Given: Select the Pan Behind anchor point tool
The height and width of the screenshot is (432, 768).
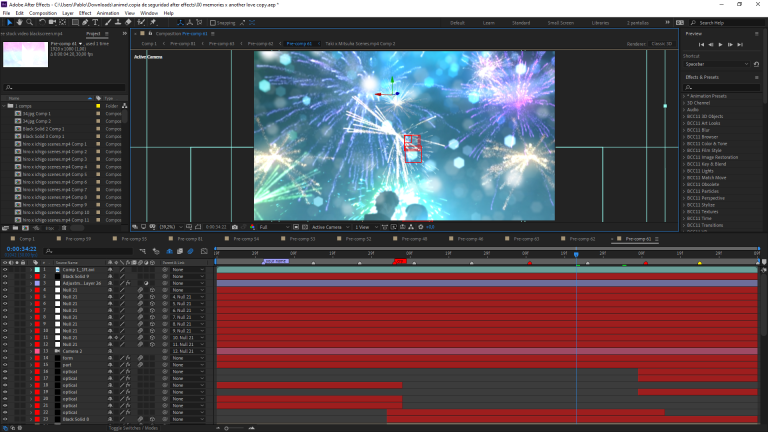Looking at the screenshot, I should 63,23.
